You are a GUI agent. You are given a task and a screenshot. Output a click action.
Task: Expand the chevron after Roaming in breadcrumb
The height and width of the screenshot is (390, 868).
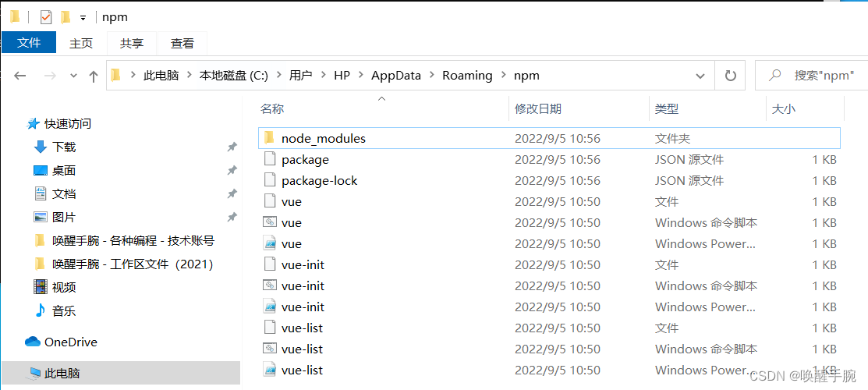tap(503, 76)
